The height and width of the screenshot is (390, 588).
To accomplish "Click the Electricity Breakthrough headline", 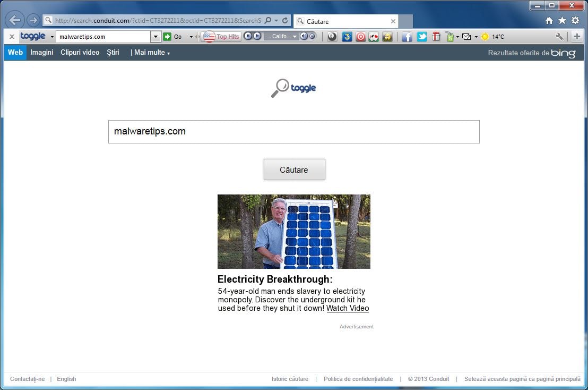I will pyautogui.click(x=275, y=279).
